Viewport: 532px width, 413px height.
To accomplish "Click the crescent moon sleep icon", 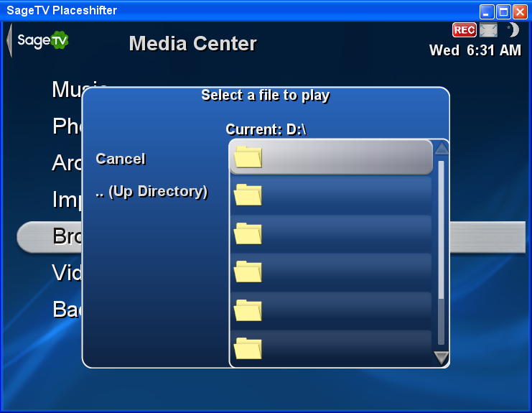I will [x=513, y=30].
